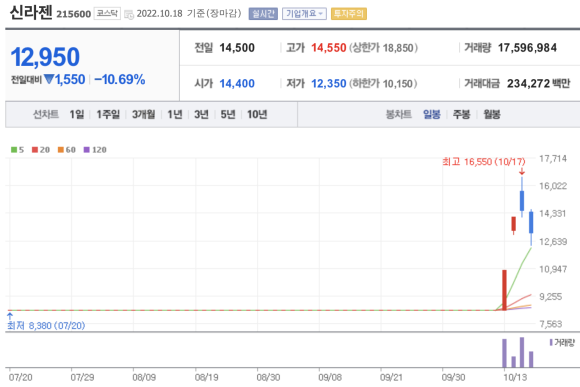Click the down-triangle 1,550 change indicator
580x387 pixels.
(x=65, y=80)
